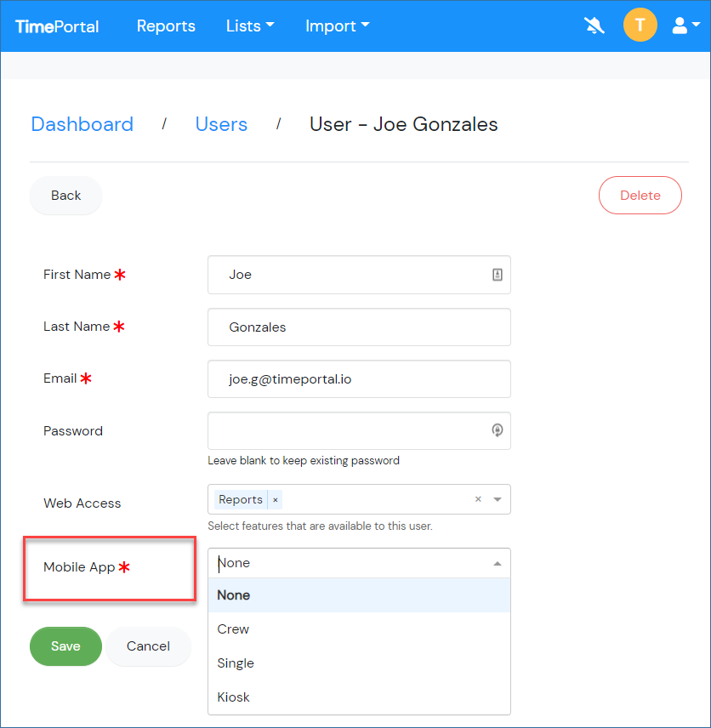
Task: Go to Users breadcrumb link
Action: coord(221,124)
